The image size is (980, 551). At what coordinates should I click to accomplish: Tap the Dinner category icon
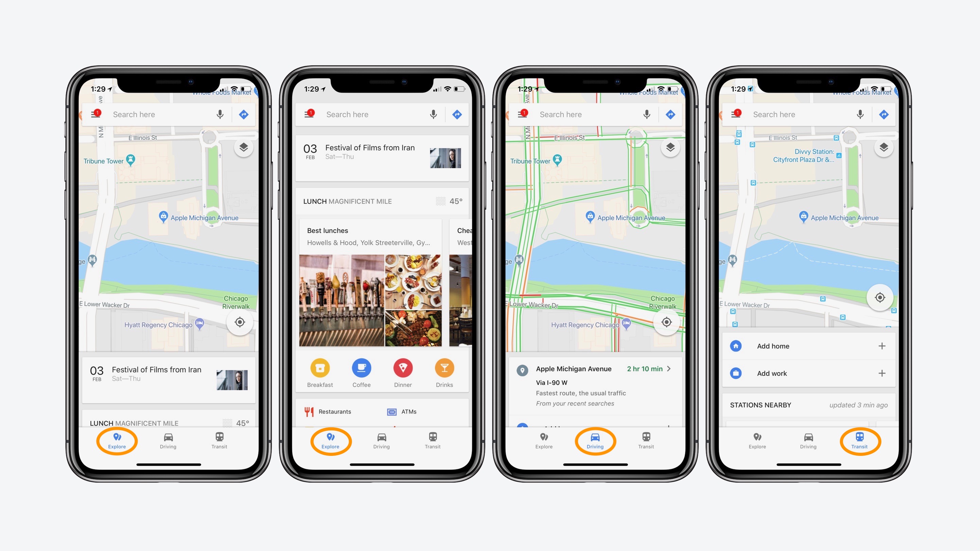(402, 369)
